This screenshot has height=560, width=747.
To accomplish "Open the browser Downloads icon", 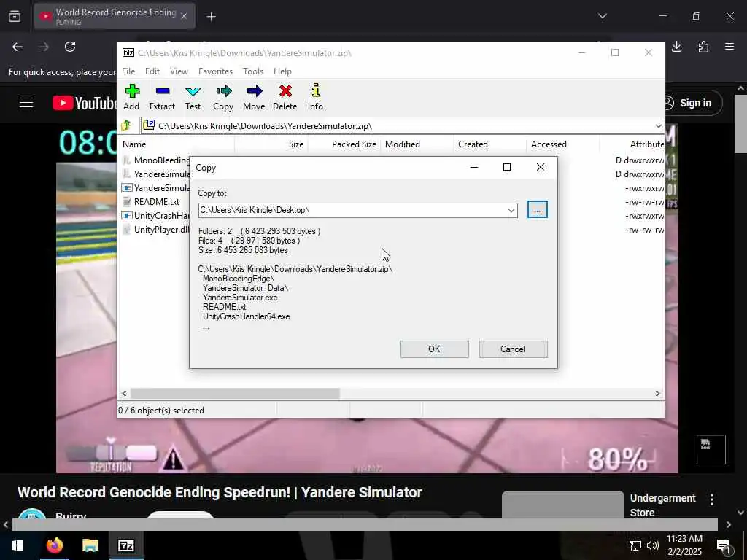I will pyautogui.click(x=677, y=47).
